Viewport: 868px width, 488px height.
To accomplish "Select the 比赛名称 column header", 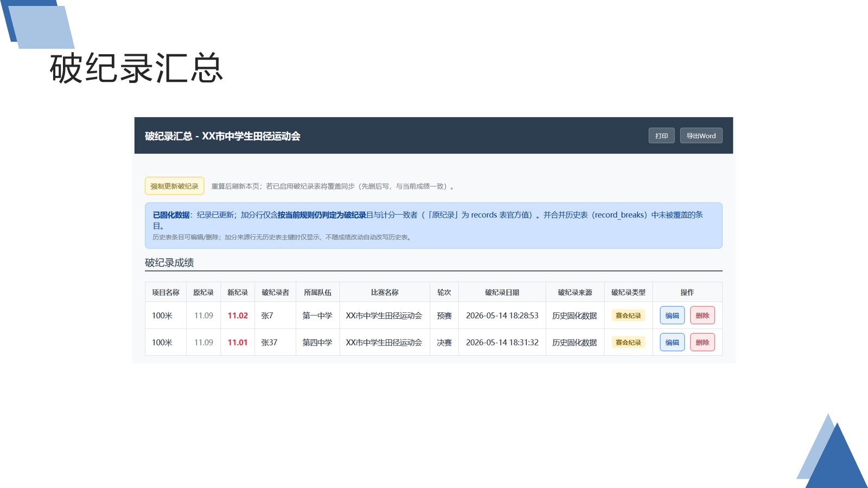I will click(385, 292).
